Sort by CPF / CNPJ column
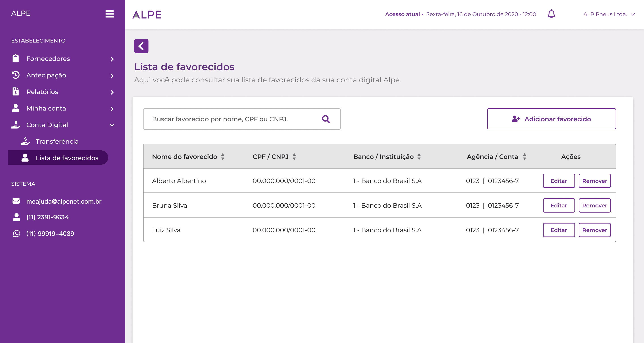Screen dimensions: 644x343 tap(294, 157)
